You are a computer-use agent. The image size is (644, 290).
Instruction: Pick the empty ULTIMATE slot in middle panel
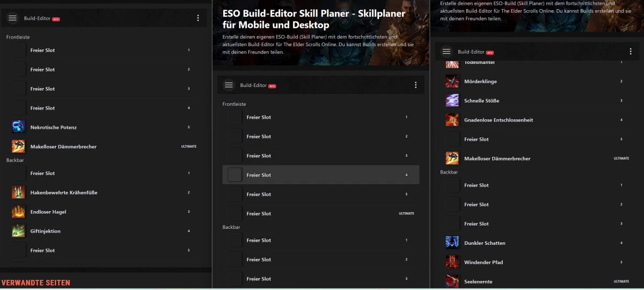click(321, 214)
